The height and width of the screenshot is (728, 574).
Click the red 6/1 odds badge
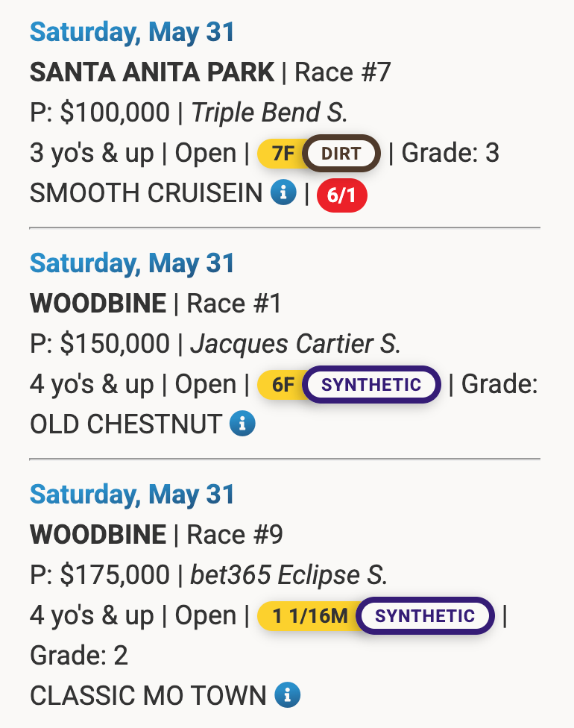(x=342, y=195)
